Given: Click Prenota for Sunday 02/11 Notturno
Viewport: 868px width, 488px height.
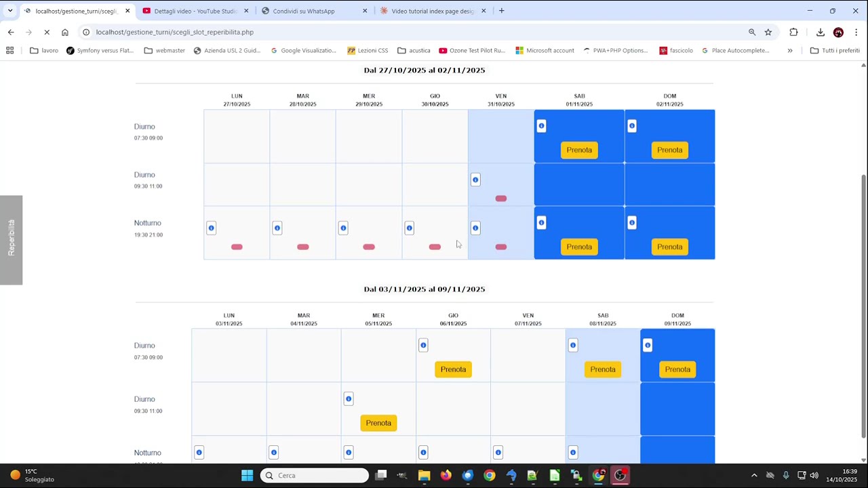Looking at the screenshot, I should click(670, 247).
